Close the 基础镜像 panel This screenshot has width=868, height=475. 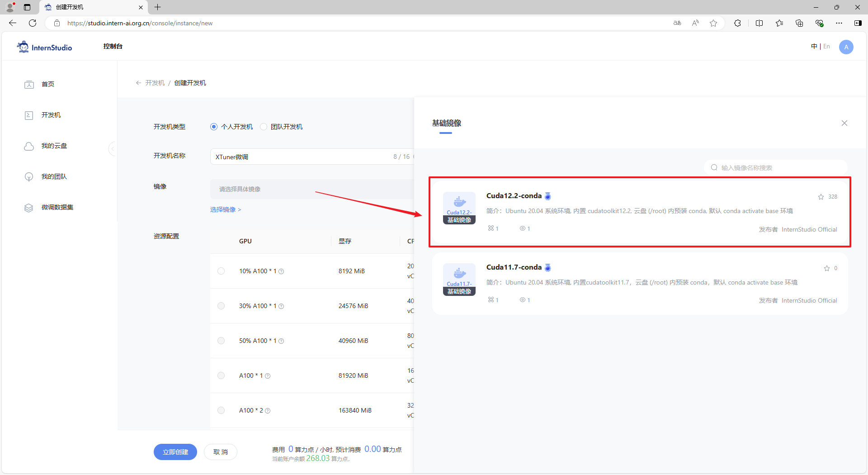point(844,123)
